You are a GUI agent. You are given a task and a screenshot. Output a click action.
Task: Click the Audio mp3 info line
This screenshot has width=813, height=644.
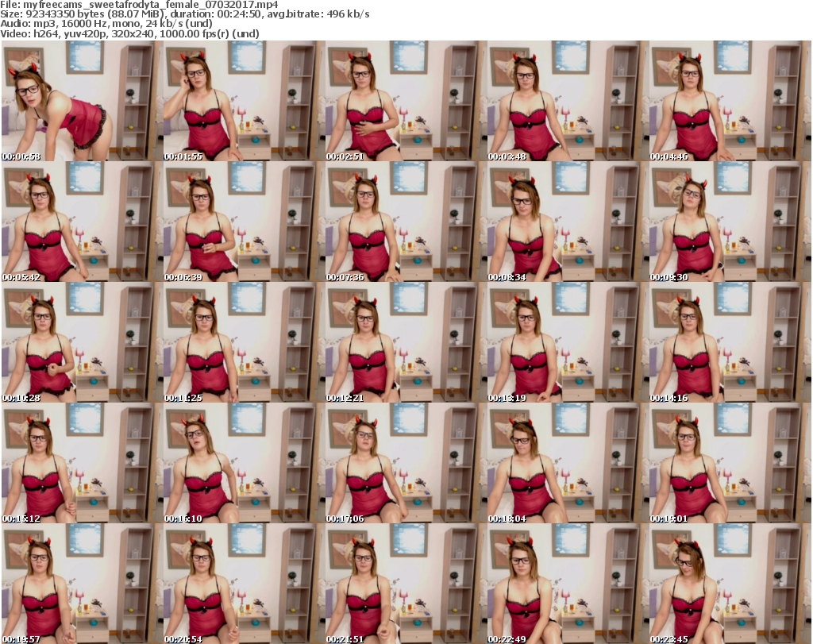pyautogui.click(x=106, y=24)
